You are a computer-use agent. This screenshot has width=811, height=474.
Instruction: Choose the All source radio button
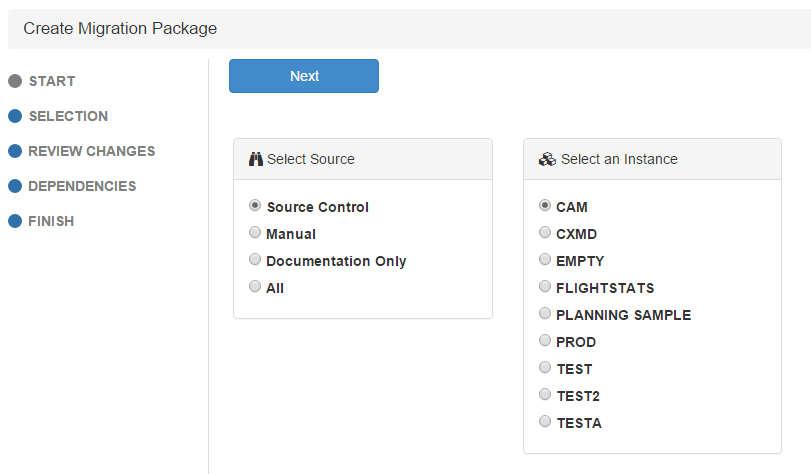click(255, 287)
